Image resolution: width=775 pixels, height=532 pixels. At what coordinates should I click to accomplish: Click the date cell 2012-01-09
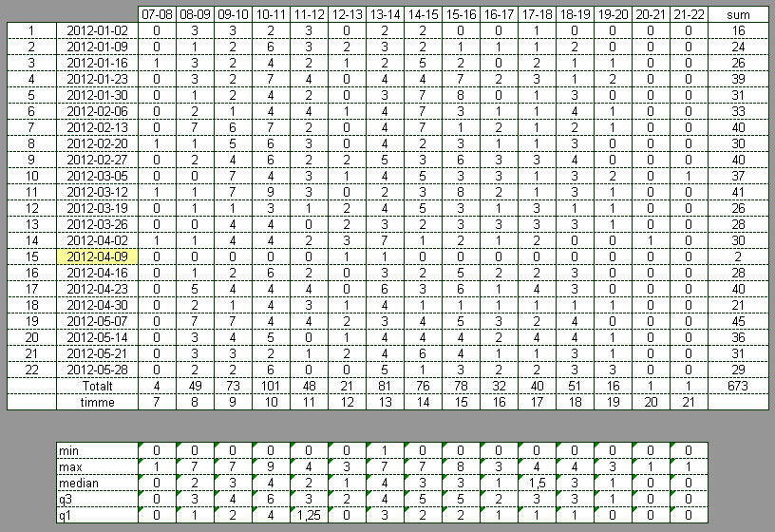98,47
